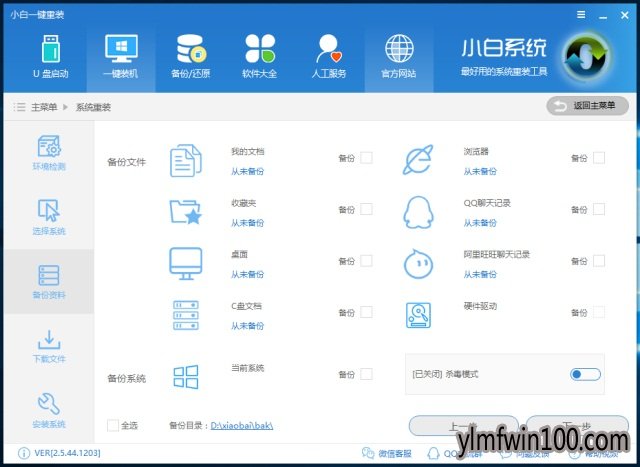Open the U盘启动 USB boot tool
This screenshot has width=640, height=467.
51,57
